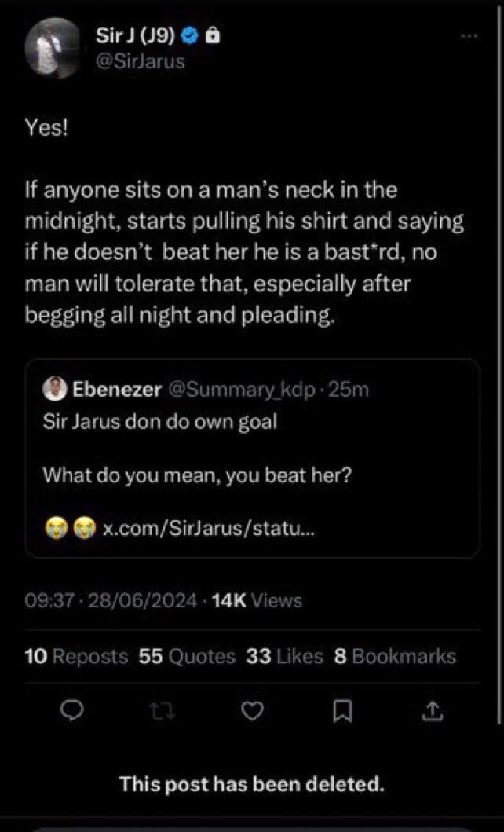Open Sir J profile picture
The height and width of the screenshot is (832, 504).
[53, 49]
